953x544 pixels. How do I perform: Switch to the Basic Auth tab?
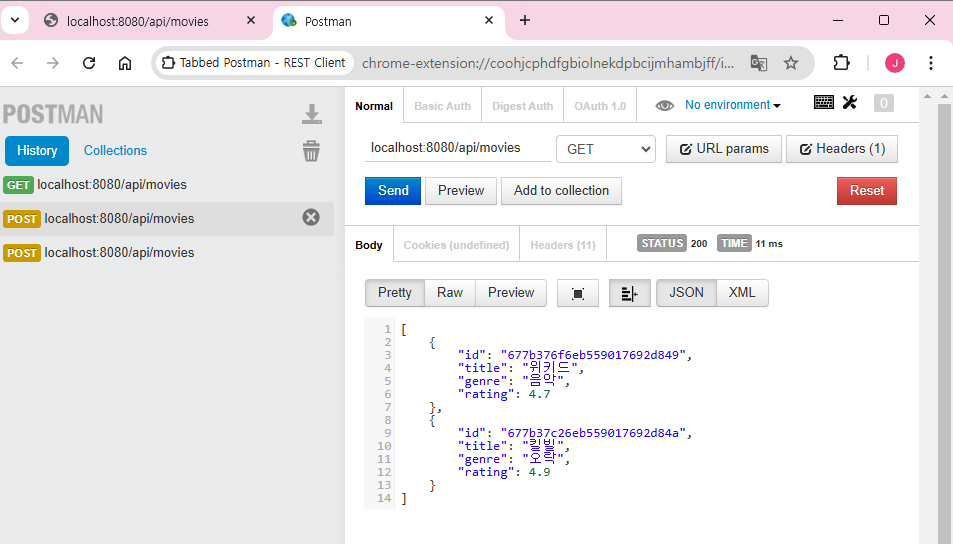[442, 106]
